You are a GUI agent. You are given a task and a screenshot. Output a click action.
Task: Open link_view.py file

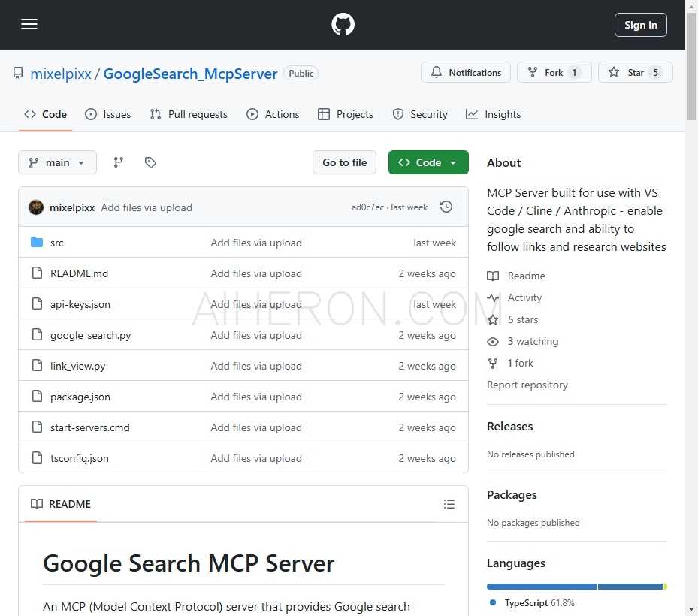point(77,366)
